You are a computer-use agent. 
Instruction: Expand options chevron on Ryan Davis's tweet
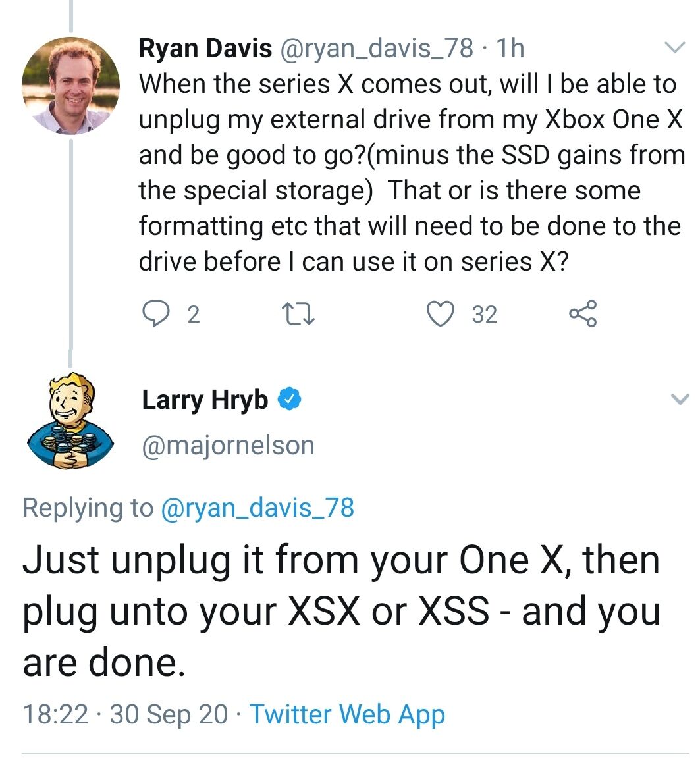674,47
